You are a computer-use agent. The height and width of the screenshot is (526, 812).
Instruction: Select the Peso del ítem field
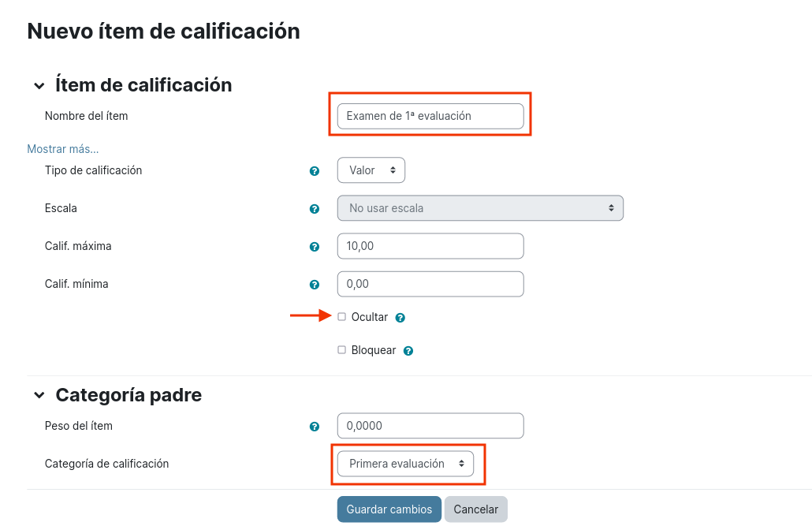(430, 426)
